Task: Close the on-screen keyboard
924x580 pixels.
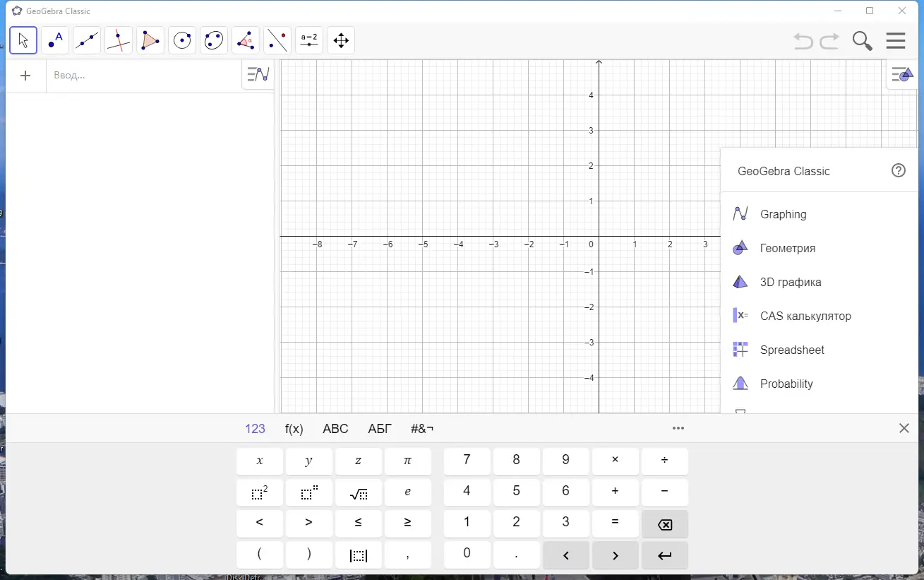Action: pos(904,428)
